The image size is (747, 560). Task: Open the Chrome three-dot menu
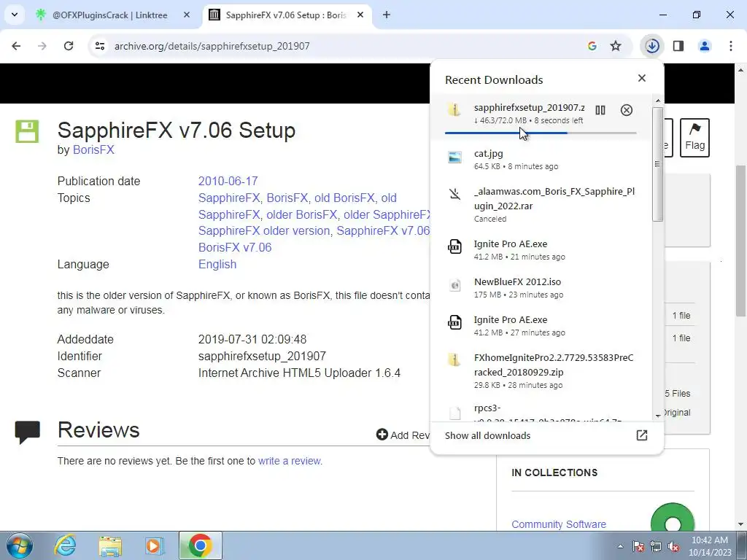coord(731,46)
